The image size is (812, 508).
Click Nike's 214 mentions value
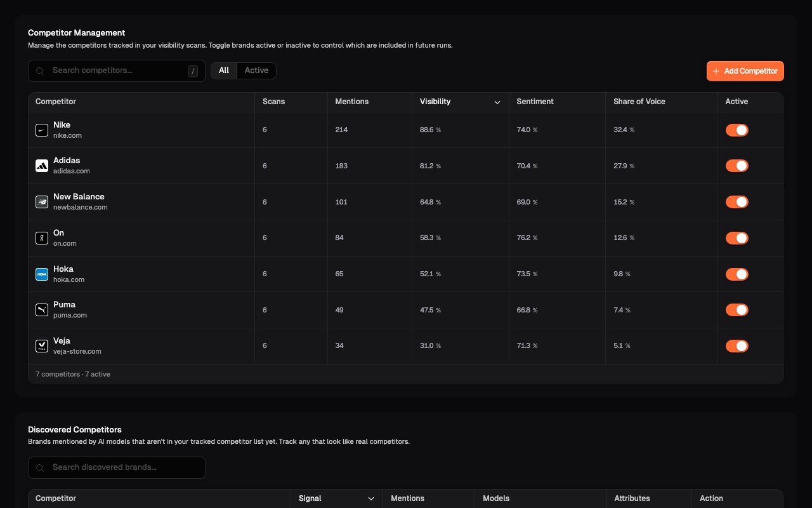[x=341, y=130]
